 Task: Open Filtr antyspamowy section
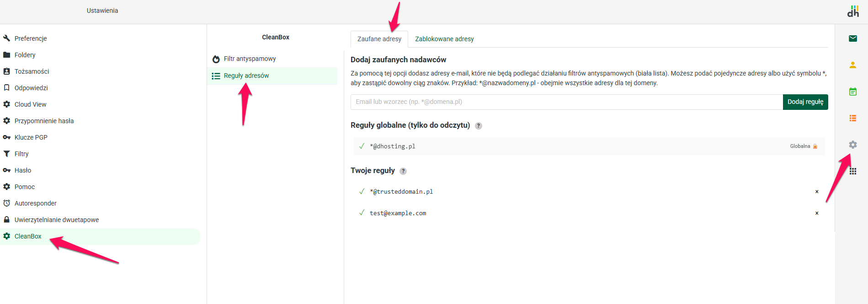click(250, 59)
